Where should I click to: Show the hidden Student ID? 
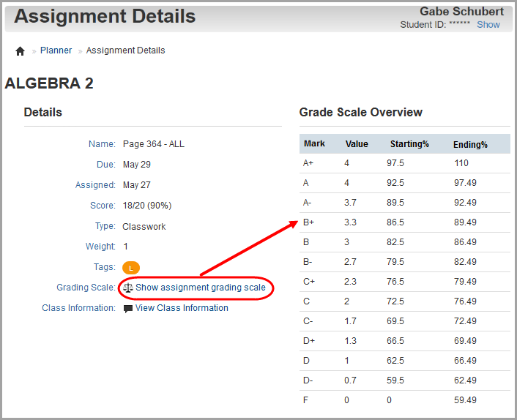click(x=488, y=25)
